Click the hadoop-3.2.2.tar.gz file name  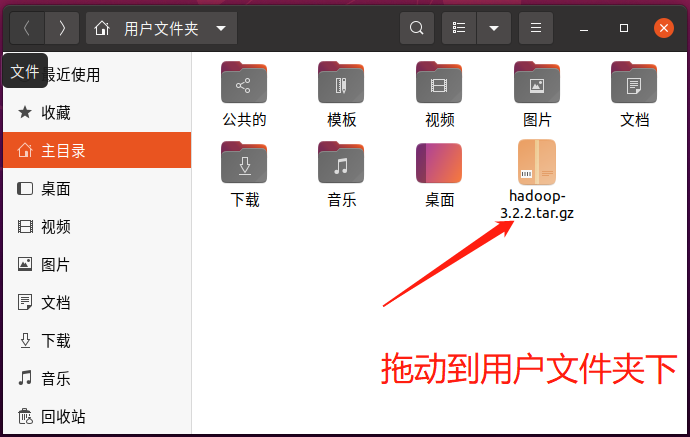537,204
